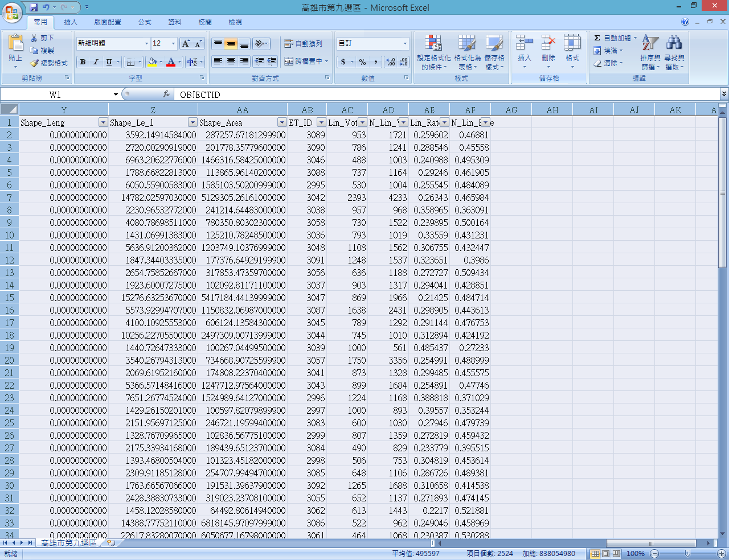
Task: Click the AutoSum (自動加總) sigma icon
Action: click(x=597, y=38)
